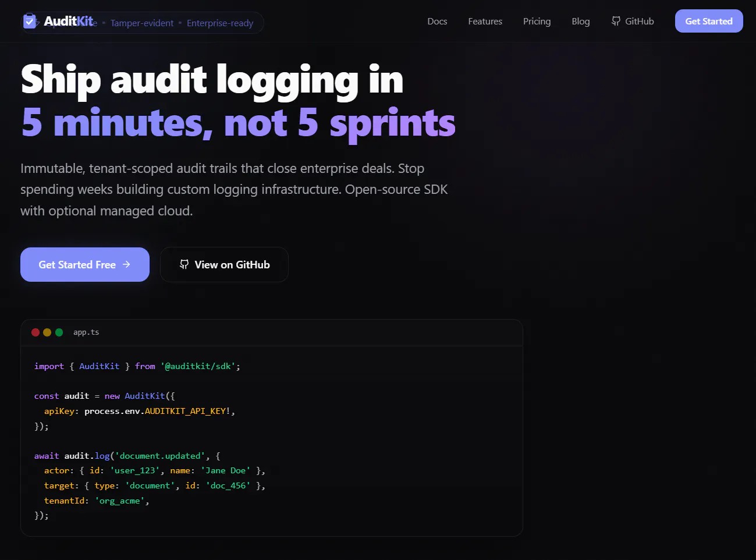Click the 'Ship audit logging in' headline
Screen dimensions: 756x560
coord(212,79)
